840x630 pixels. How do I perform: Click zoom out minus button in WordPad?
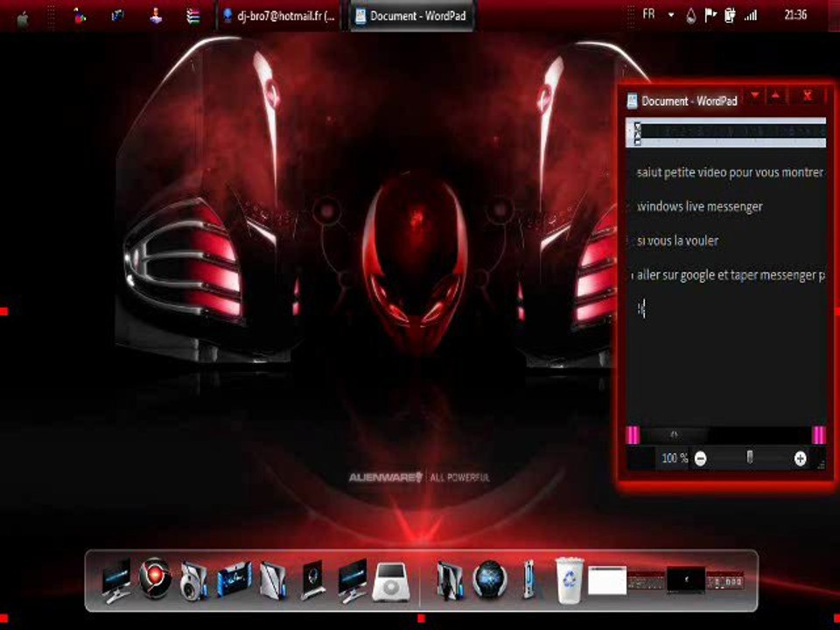coord(700,458)
